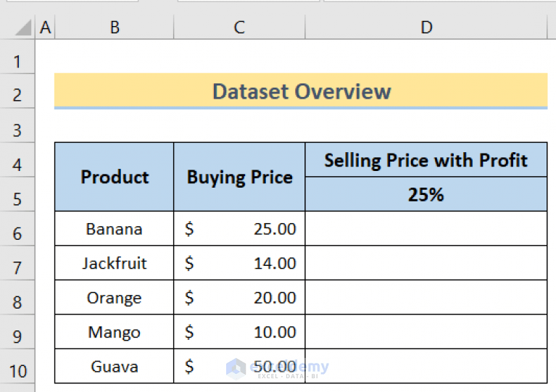Select column D header
The width and height of the screenshot is (556, 392).
pyautogui.click(x=426, y=27)
